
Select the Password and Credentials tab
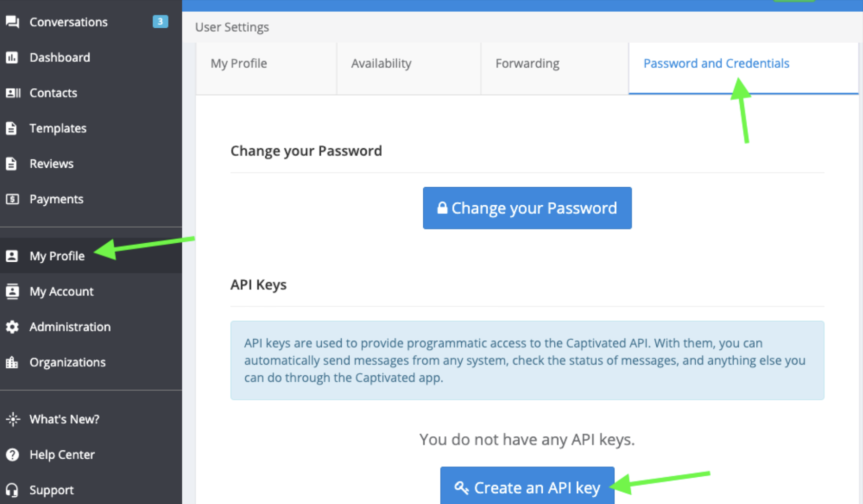(x=716, y=63)
